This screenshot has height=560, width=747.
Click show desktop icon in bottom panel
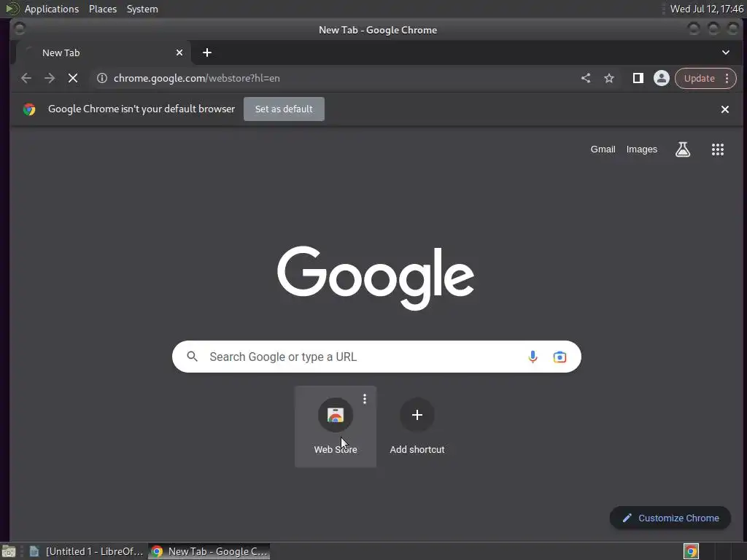click(x=9, y=551)
